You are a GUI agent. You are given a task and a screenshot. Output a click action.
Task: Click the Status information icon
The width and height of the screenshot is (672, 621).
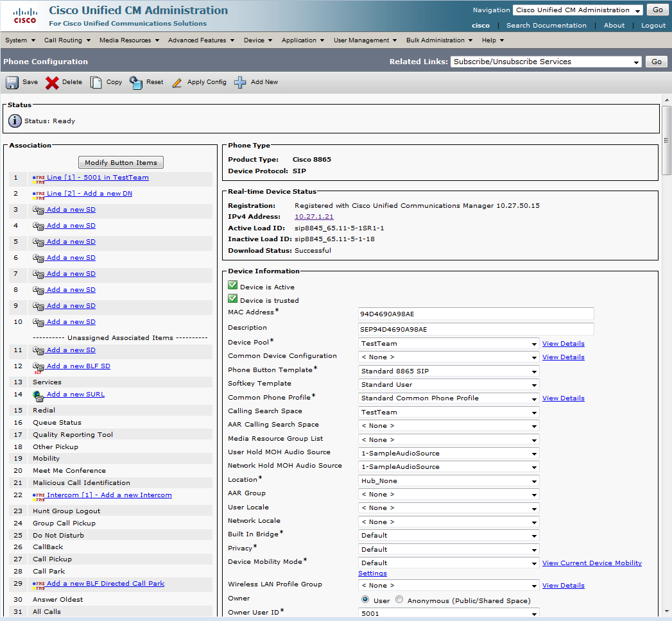(15, 121)
